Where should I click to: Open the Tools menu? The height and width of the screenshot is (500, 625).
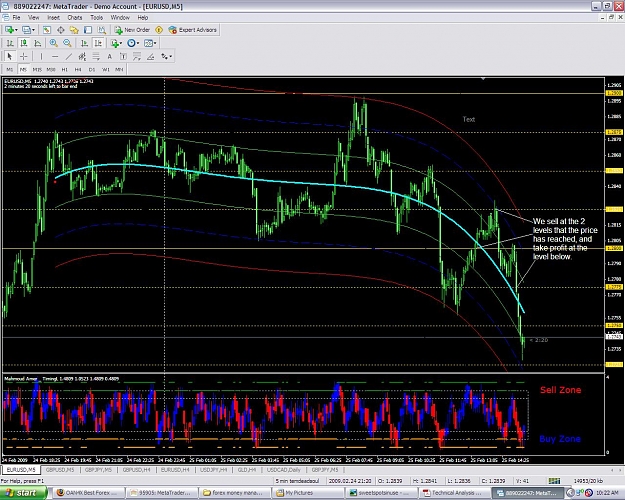click(x=96, y=18)
